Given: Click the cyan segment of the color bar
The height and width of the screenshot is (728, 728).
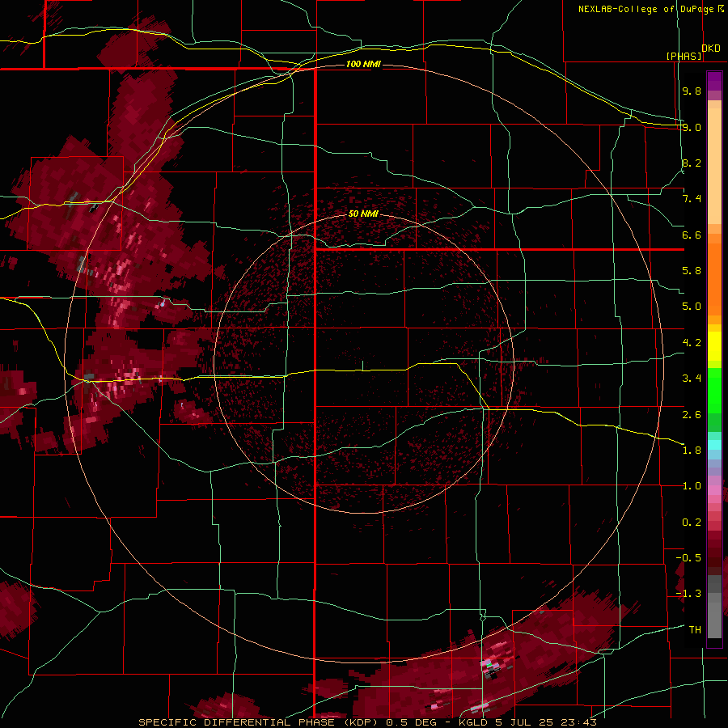Looking at the screenshot, I should (714, 445).
